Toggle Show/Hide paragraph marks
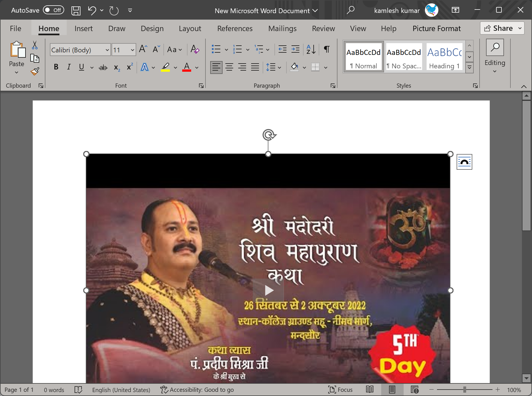532x396 pixels. tap(327, 49)
